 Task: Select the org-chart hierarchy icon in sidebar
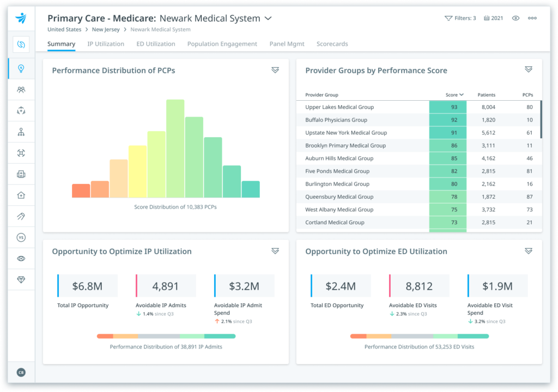21,131
